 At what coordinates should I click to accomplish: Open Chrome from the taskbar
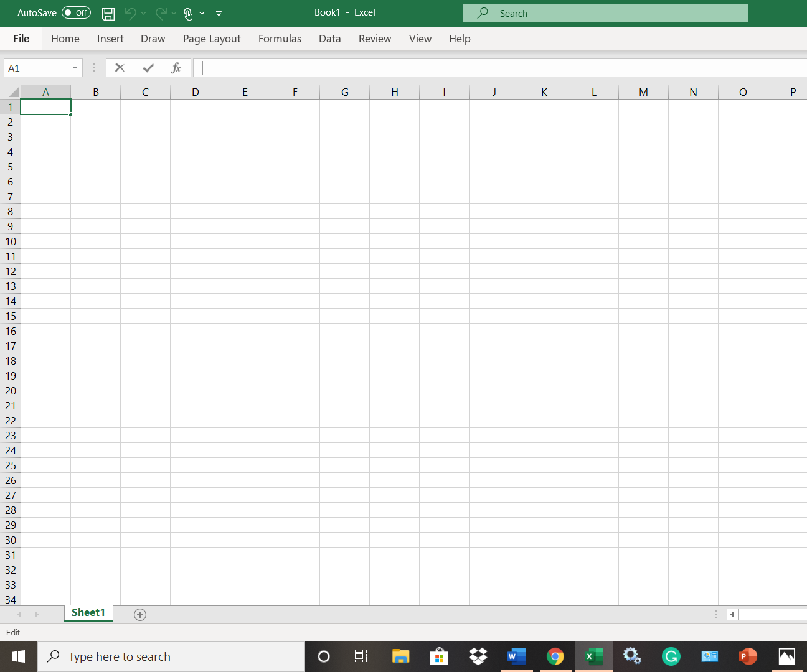(x=555, y=656)
